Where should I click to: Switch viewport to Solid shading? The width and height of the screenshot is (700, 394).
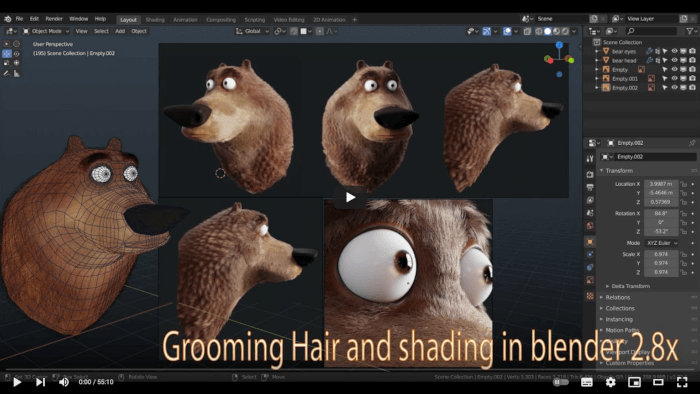pyautogui.click(x=548, y=31)
